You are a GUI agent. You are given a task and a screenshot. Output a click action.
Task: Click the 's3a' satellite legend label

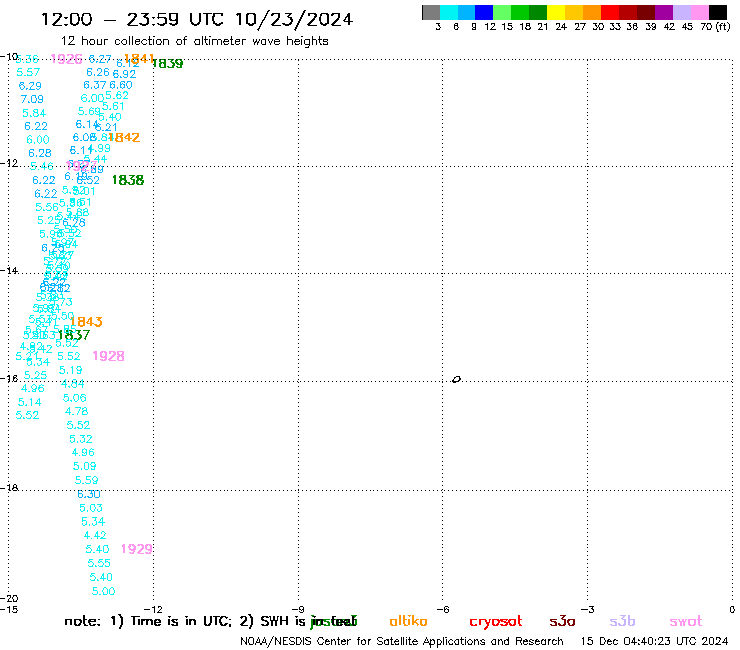562,622
